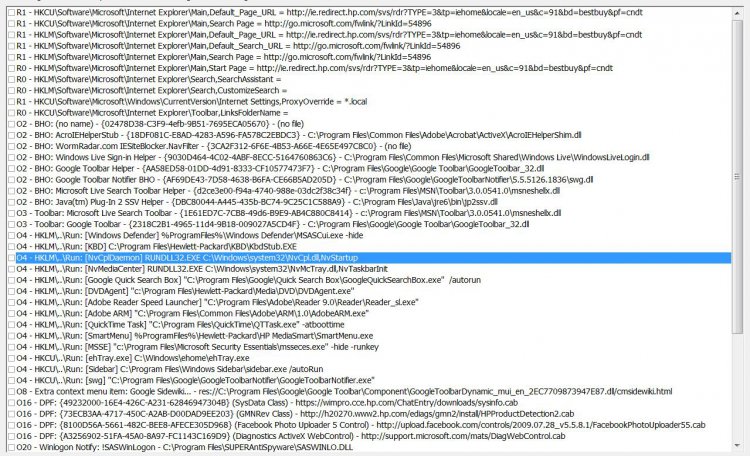Screen dimensions: 750x456
Task: Check the Windows Live Sign-in Helper box
Action: pyautogui.click(x=11, y=157)
